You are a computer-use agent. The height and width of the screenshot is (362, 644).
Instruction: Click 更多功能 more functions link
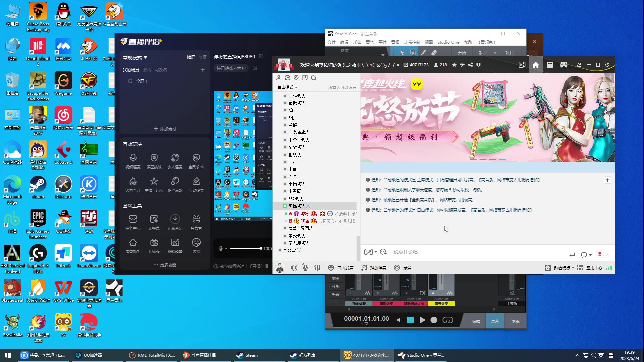(x=165, y=265)
